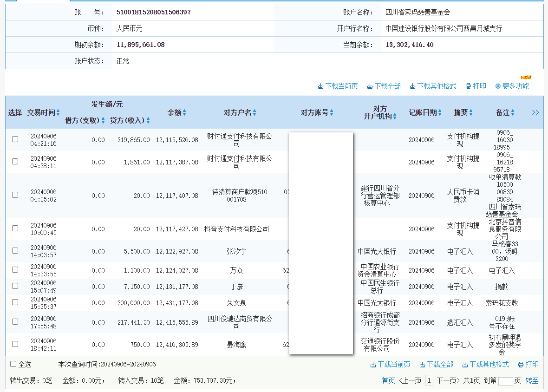Select current balance 13,302,416.40
Image resolution: width=548 pixels, height=392 pixels.
coord(409,45)
